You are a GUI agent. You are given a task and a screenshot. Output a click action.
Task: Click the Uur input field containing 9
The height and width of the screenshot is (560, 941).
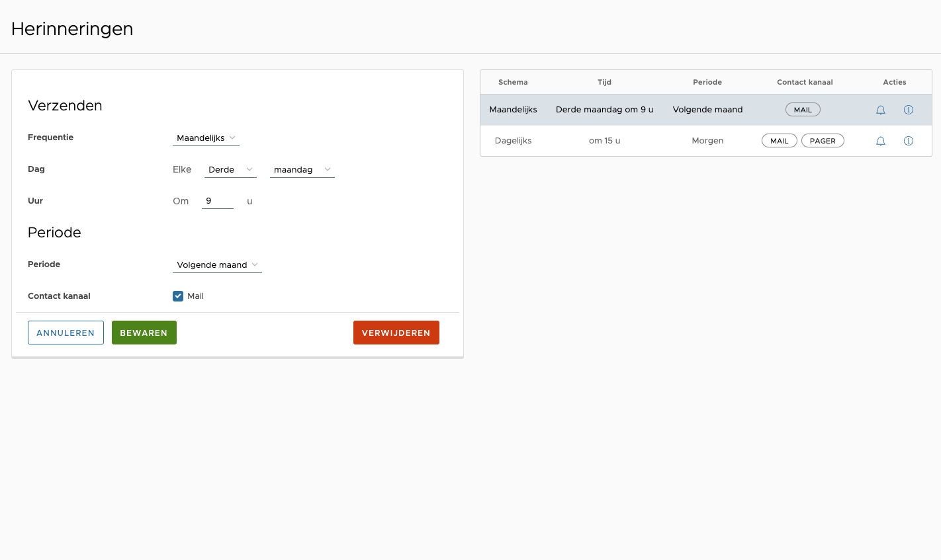point(217,201)
